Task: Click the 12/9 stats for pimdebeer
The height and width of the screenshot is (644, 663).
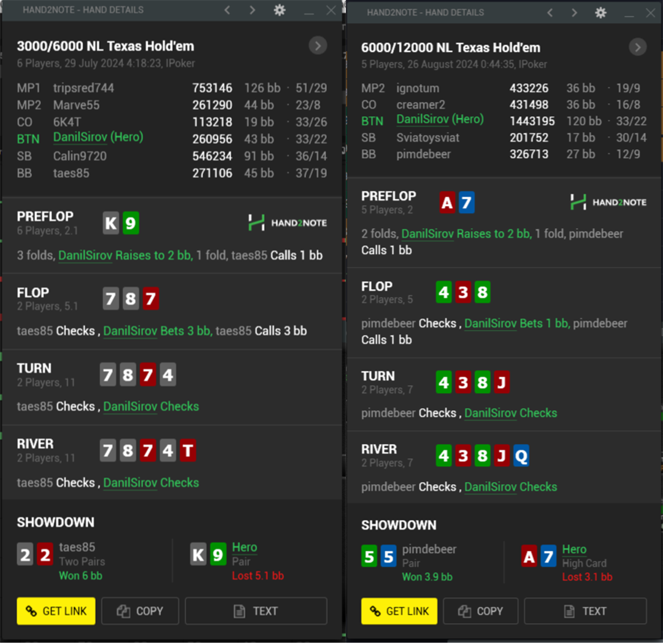Action: [628, 154]
